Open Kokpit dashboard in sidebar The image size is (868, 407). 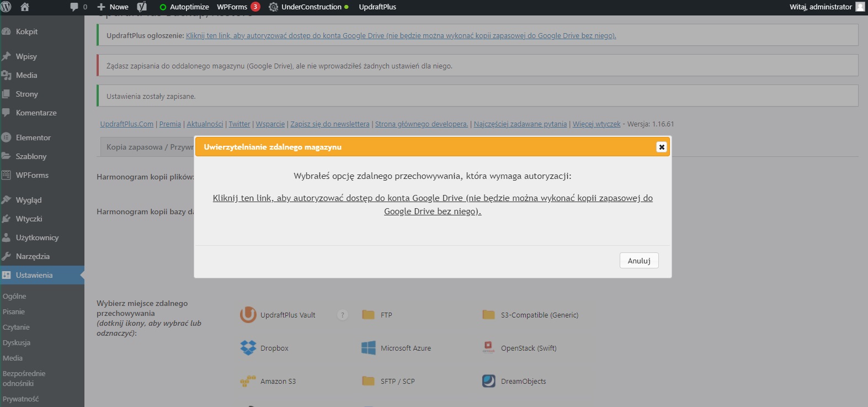[x=42, y=31]
